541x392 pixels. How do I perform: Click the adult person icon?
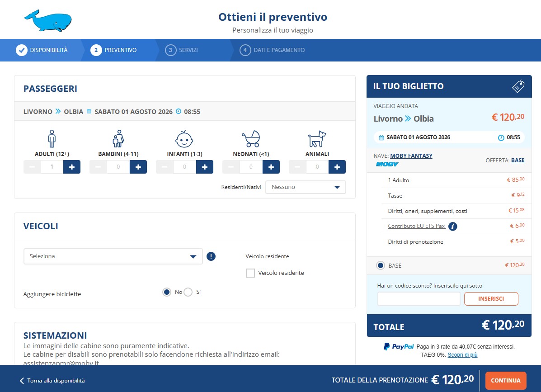point(52,138)
